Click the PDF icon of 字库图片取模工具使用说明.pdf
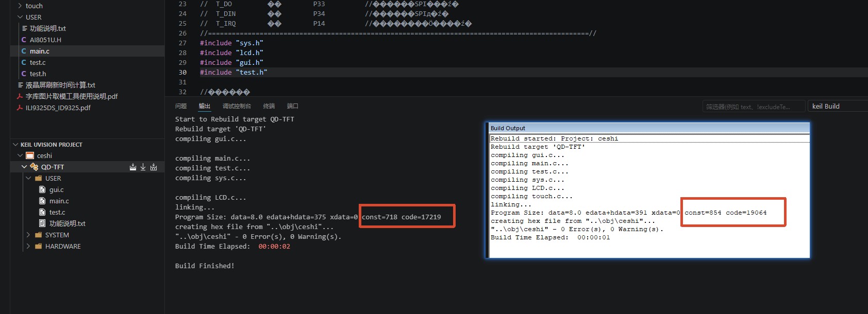 20,96
